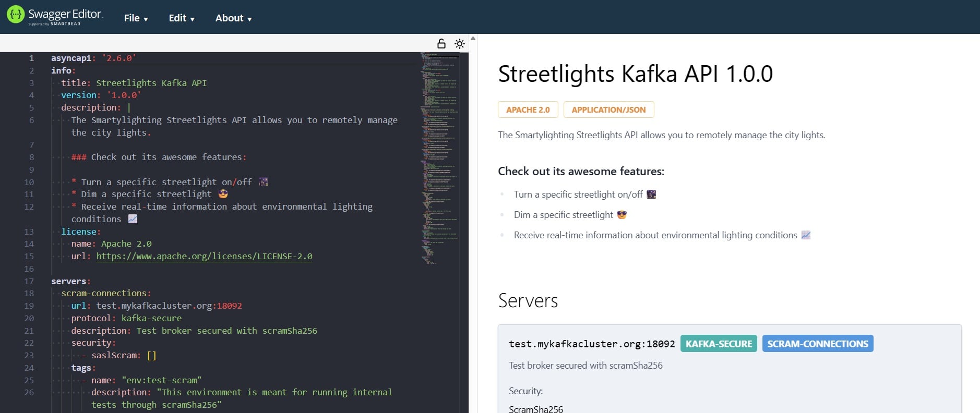Click the sunglasses emoji in rendered preview
The width and height of the screenshot is (980, 413).
622,215
